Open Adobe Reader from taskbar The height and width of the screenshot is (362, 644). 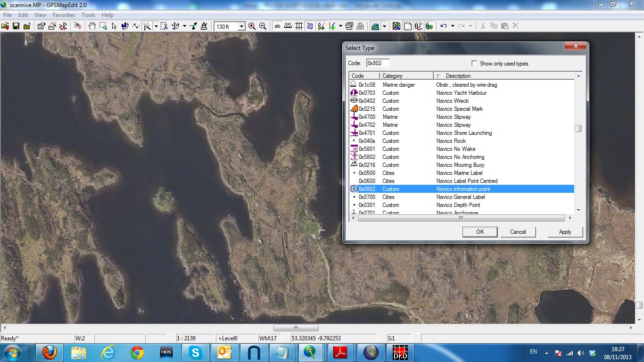(x=341, y=352)
